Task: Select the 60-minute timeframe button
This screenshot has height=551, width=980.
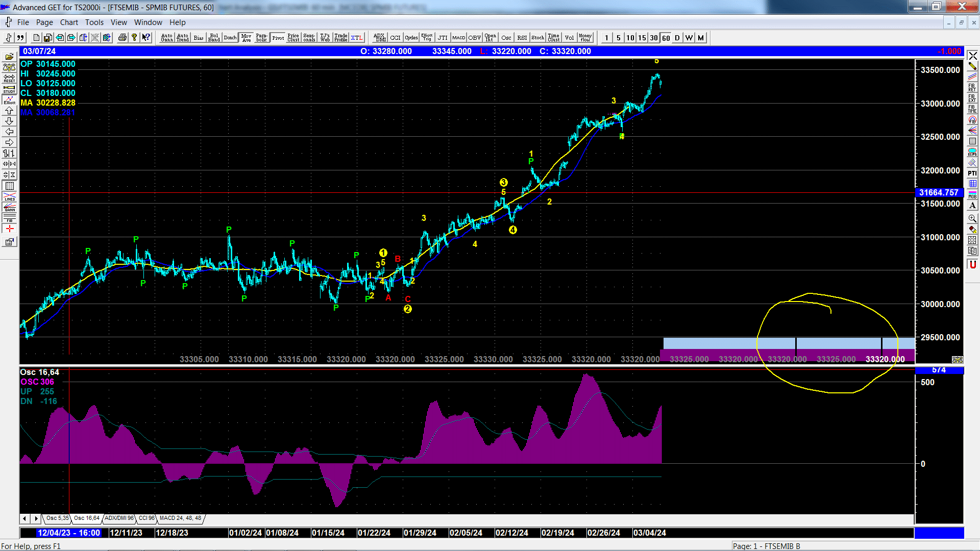Action: [666, 38]
